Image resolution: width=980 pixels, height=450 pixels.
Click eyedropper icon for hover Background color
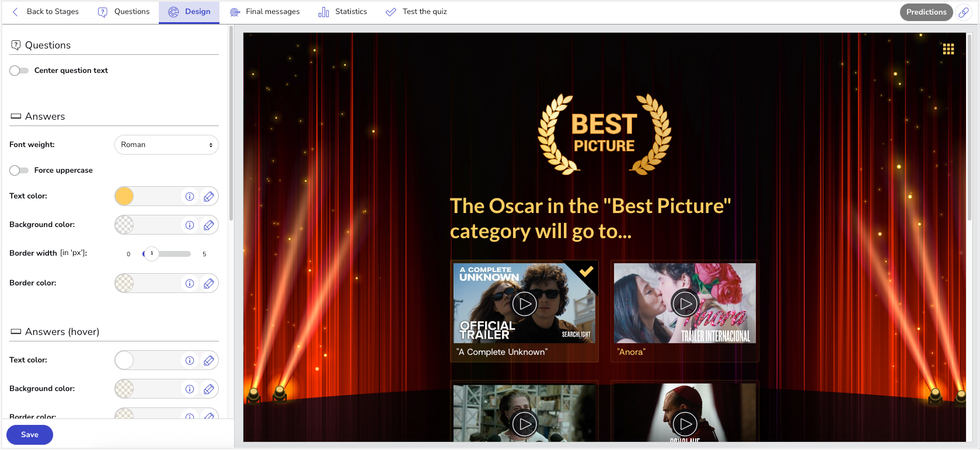pos(208,389)
